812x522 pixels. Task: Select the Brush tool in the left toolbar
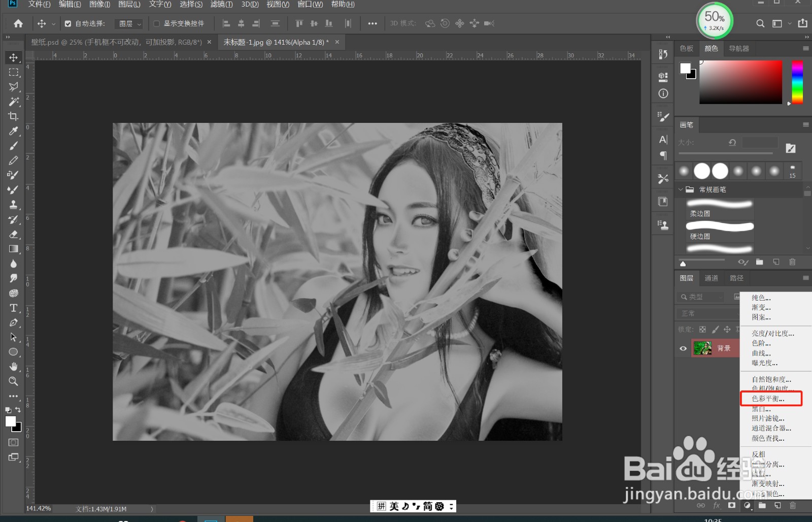click(14, 146)
